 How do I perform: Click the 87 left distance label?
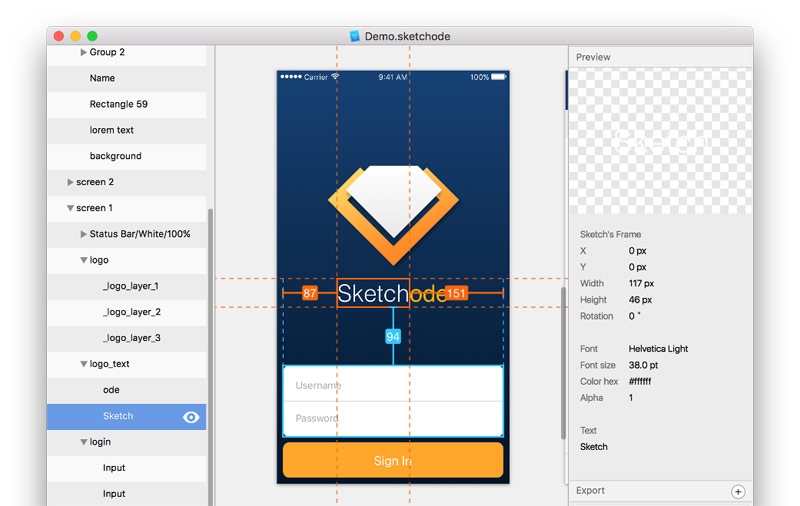pos(310,293)
